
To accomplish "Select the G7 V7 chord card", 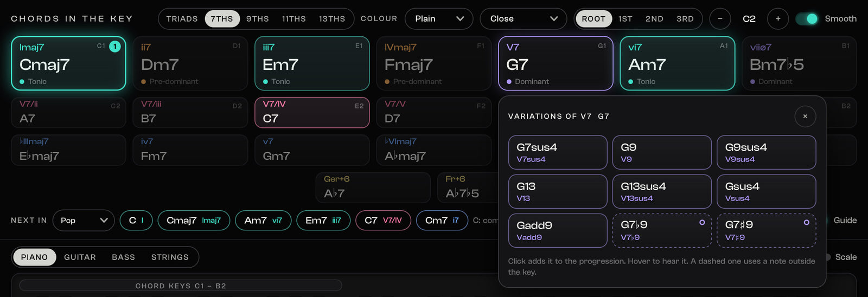I will [556, 63].
